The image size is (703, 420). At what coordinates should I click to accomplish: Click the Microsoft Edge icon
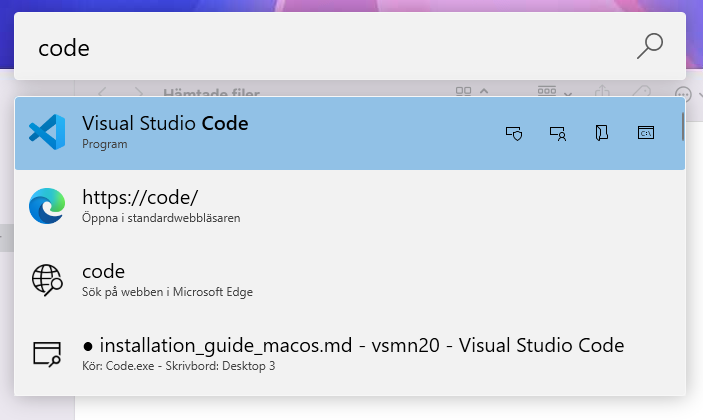click(x=47, y=206)
